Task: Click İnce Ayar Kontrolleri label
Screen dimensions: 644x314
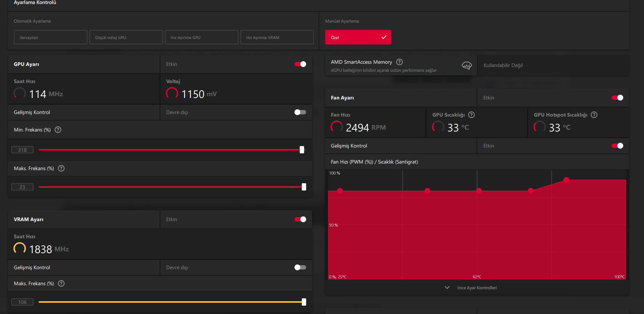Action: (x=477, y=288)
